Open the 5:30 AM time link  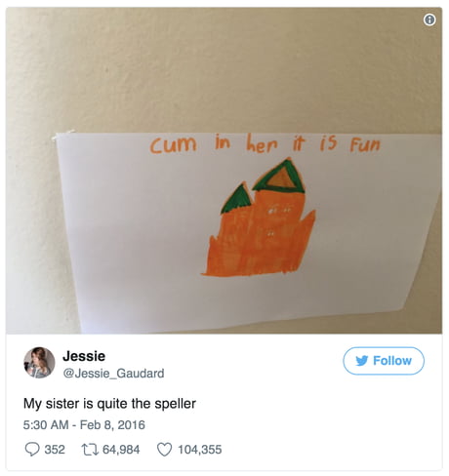pos(46,425)
